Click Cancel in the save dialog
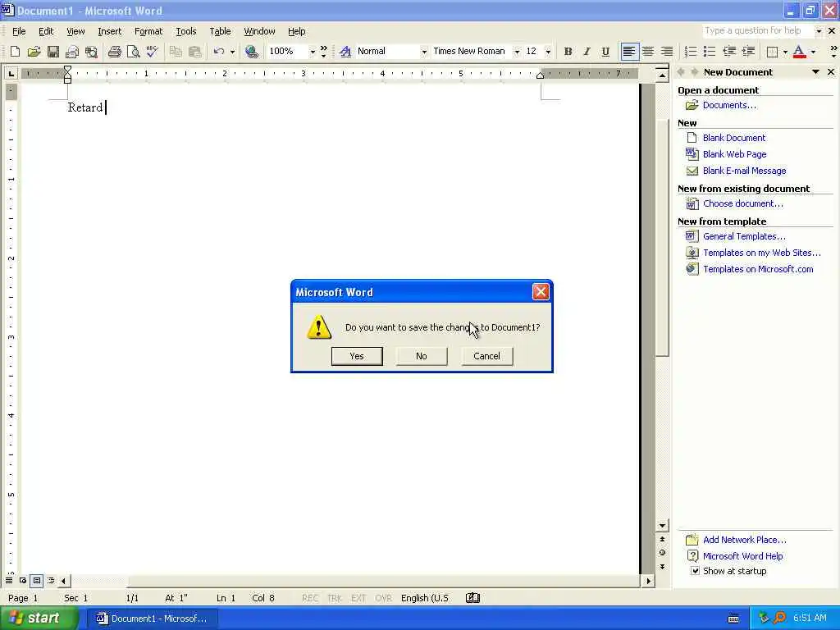Screen dimensions: 840x630 coord(486,356)
